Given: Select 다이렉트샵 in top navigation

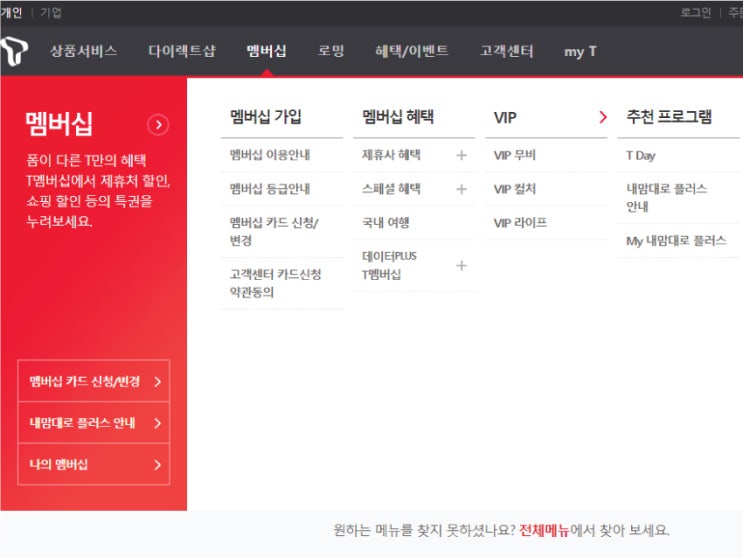Looking at the screenshot, I should point(181,51).
